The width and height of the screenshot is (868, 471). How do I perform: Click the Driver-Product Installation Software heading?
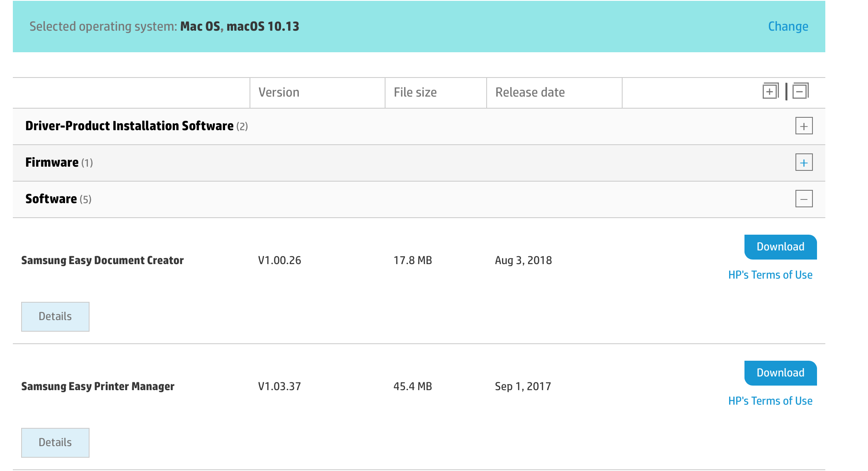[129, 126]
